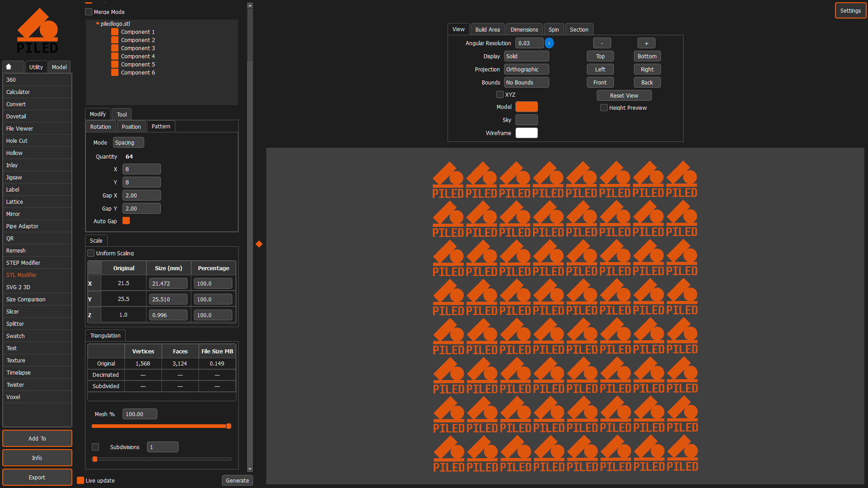Image resolution: width=868 pixels, height=488 pixels.
Task: Select the Position tab
Action: pos(132,127)
